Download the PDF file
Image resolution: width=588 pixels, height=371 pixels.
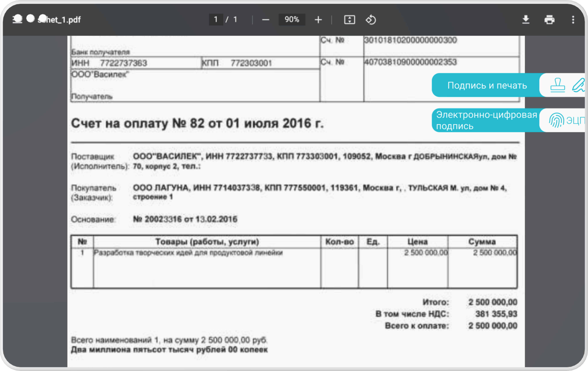(525, 20)
